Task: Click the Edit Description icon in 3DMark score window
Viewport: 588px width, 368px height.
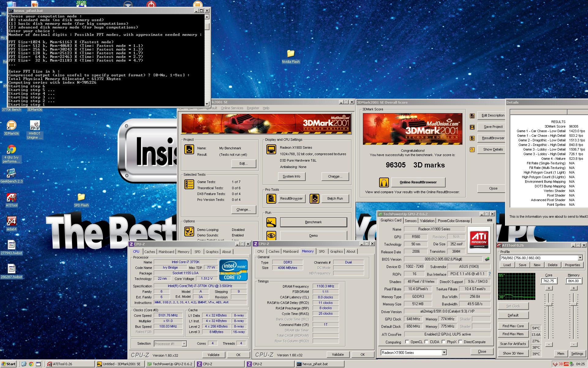Action: [x=472, y=116]
